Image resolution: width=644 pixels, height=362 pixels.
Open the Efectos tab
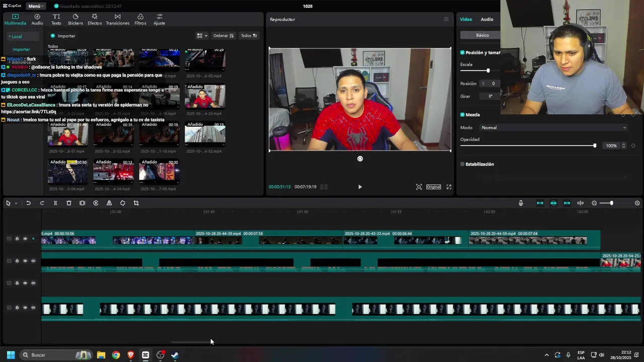(95, 20)
